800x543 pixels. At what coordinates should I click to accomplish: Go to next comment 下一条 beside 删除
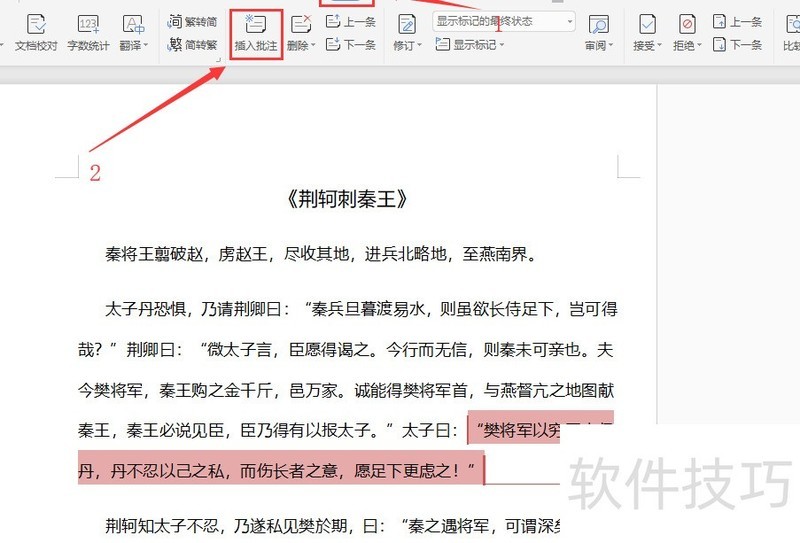coord(351,45)
